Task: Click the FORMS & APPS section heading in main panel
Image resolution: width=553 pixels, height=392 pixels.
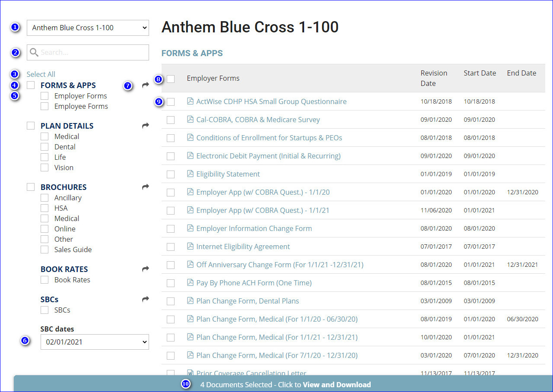Action: tap(192, 53)
